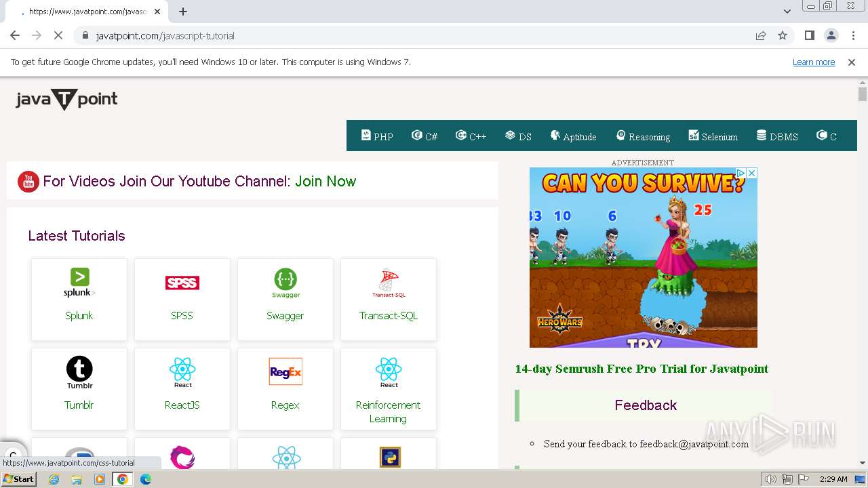Screen dimensions: 868x488
Task: Open the Regex tutorial icon
Action: pos(285,371)
